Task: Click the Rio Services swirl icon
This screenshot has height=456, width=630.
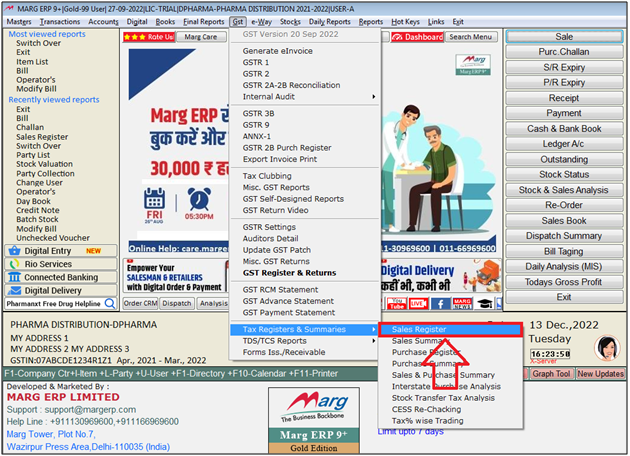Action: coord(14,264)
